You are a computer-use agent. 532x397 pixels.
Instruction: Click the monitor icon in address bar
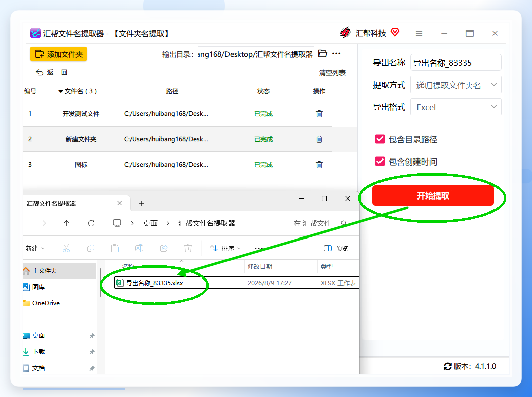(x=117, y=223)
